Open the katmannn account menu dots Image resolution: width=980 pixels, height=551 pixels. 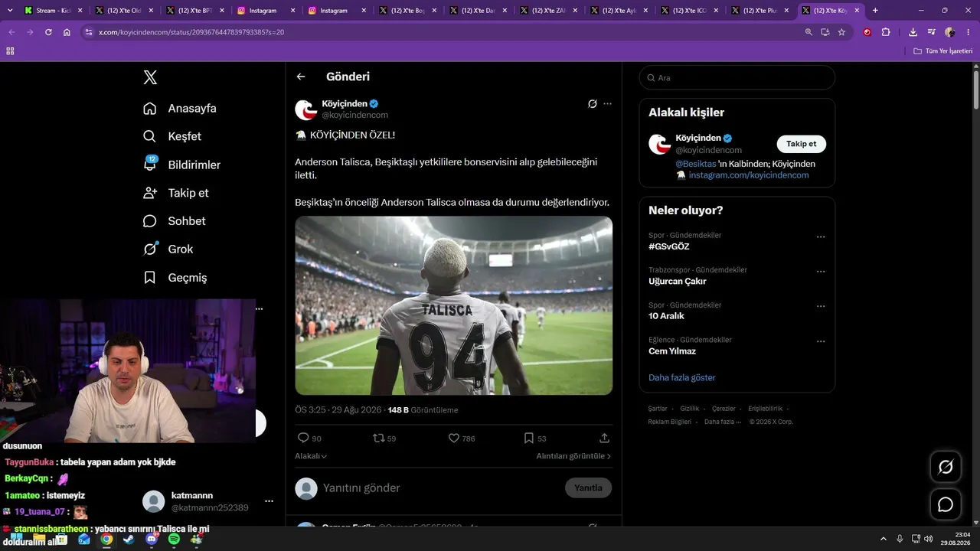pyautogui.click(x=269, y=501)
